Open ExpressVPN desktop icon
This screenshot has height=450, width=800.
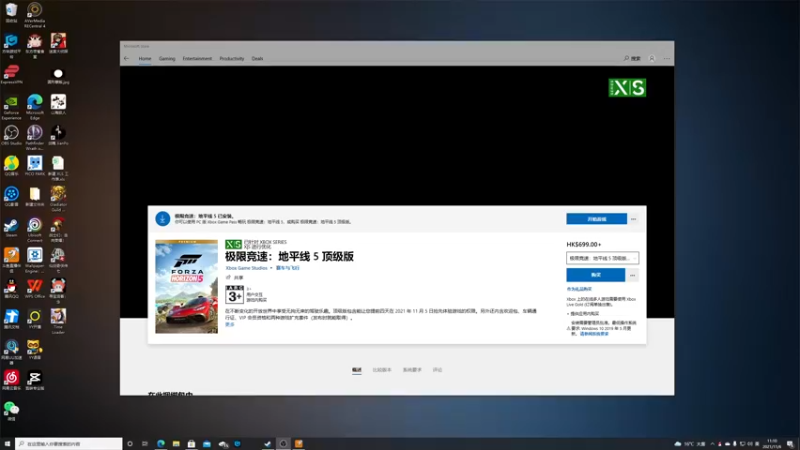pyautogui.click(x=11, y=74)
